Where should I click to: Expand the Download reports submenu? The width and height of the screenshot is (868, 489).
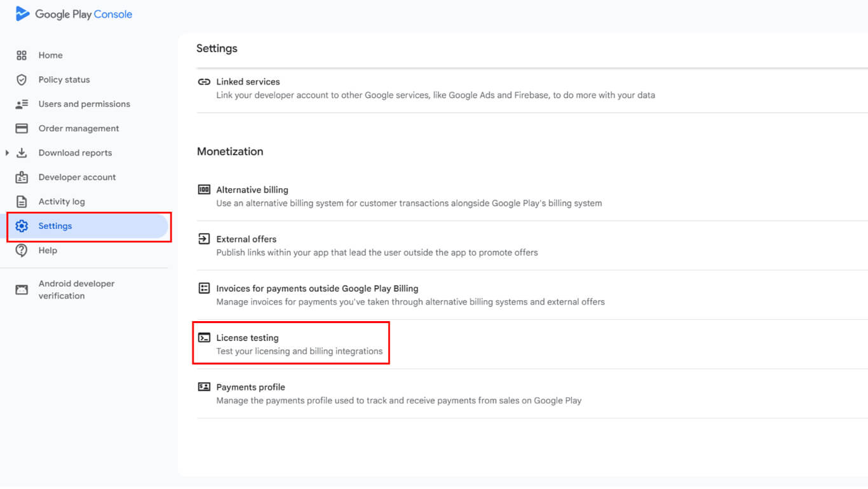tap(7, 153)
